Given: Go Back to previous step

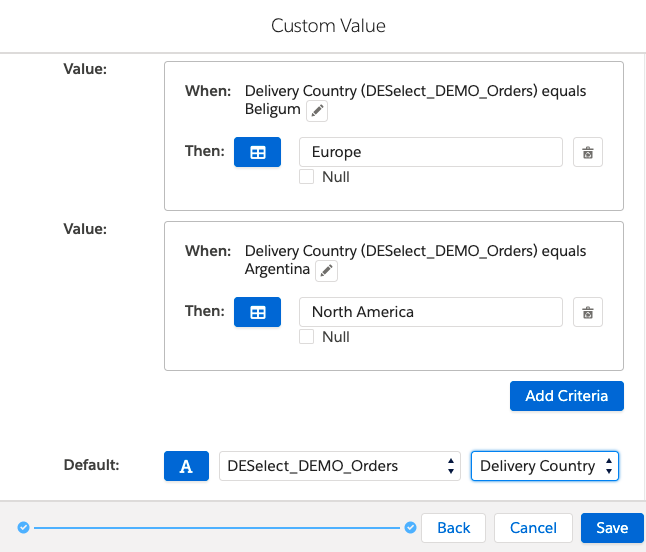Looking at the screenshot, I should [x=453, y=528].
